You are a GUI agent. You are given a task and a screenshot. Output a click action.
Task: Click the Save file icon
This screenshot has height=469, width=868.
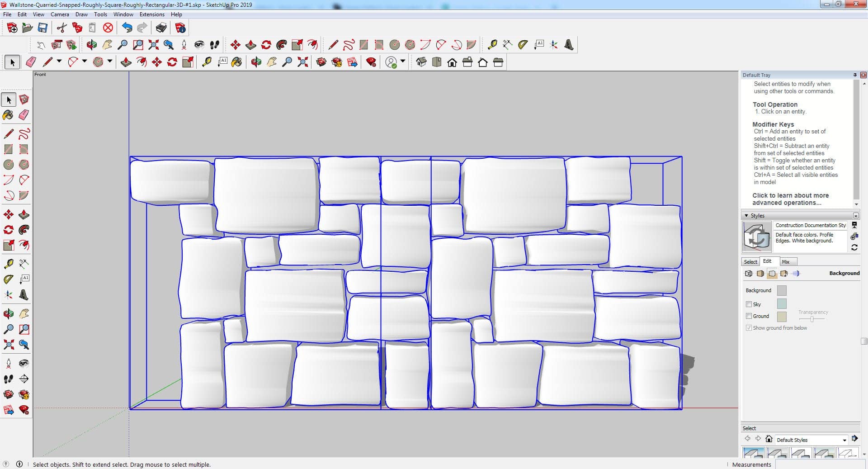tap(42, 28)
